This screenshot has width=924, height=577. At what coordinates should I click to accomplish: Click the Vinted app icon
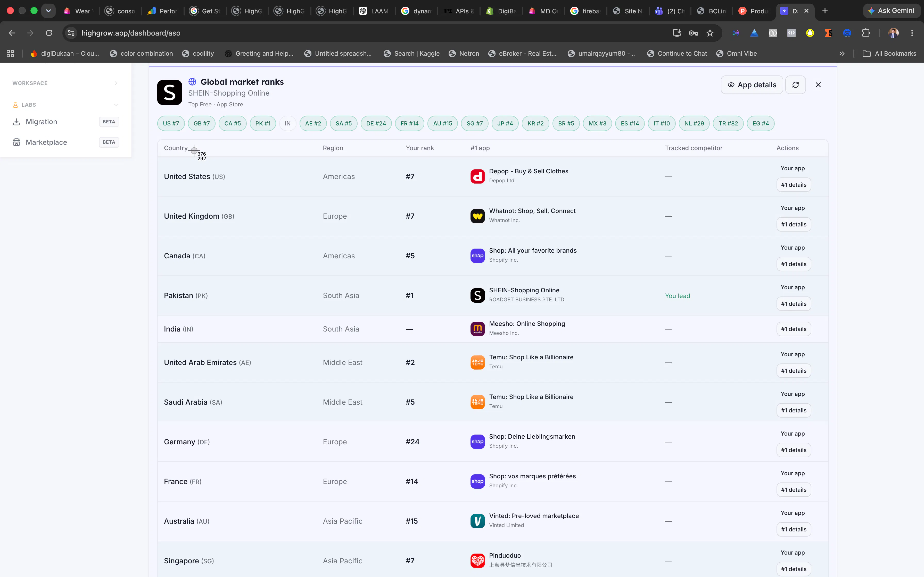coord(477,521)
